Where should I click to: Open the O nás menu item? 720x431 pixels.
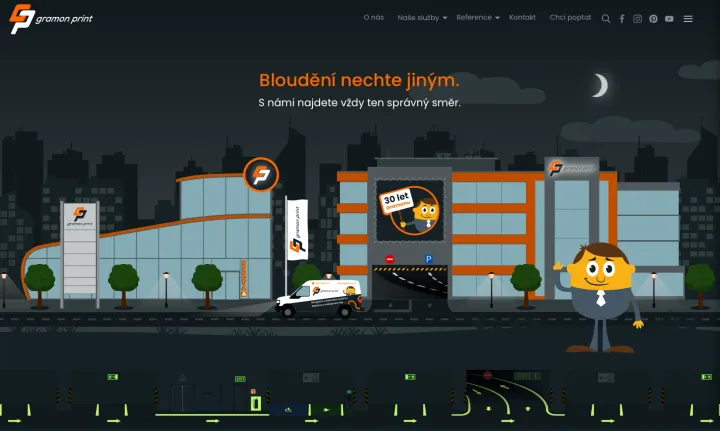[x=374, y=17]
